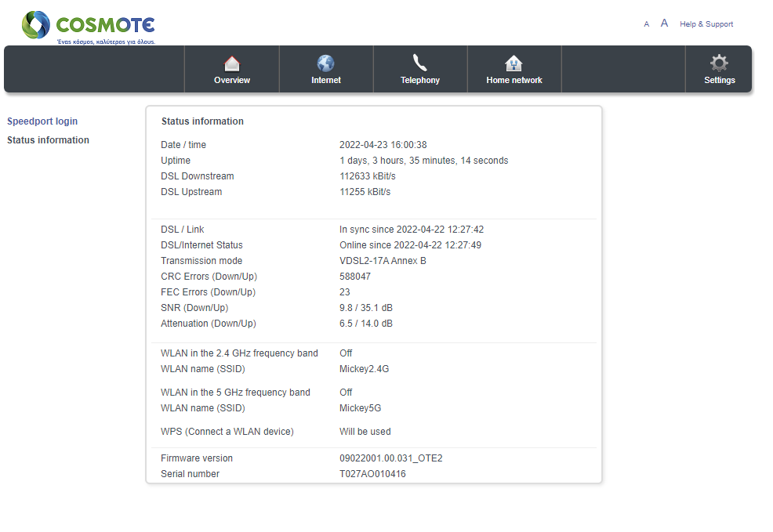This screenshot has height=532, width=773.
Task: Click firmware version 09022001.00.031_OTE2
Action: click(391, 458)
